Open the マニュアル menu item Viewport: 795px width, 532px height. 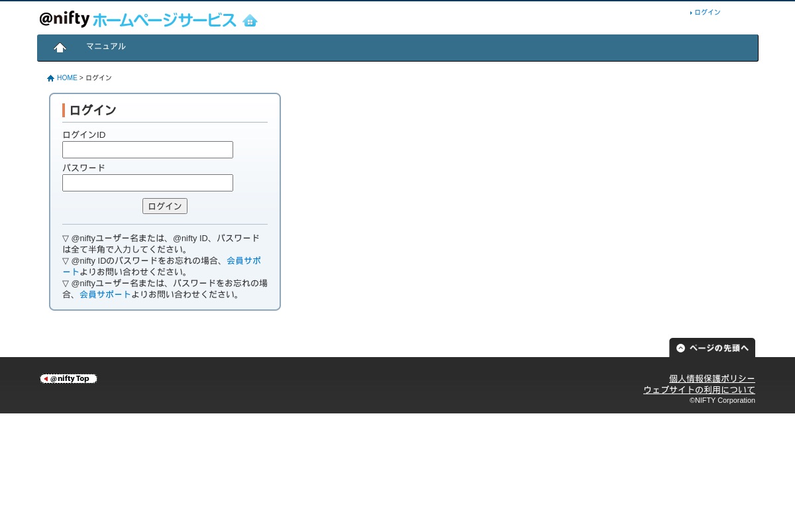point(106,46)
